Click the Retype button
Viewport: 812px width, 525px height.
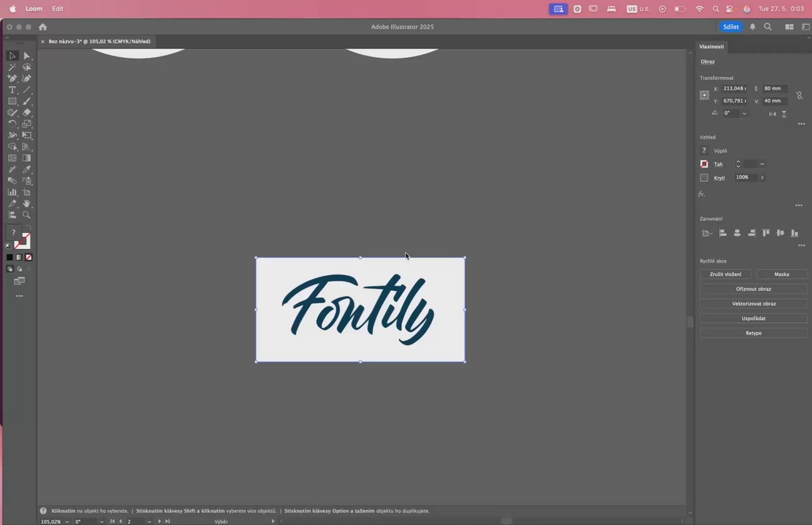pyautogui.click(x=754, y=333)
